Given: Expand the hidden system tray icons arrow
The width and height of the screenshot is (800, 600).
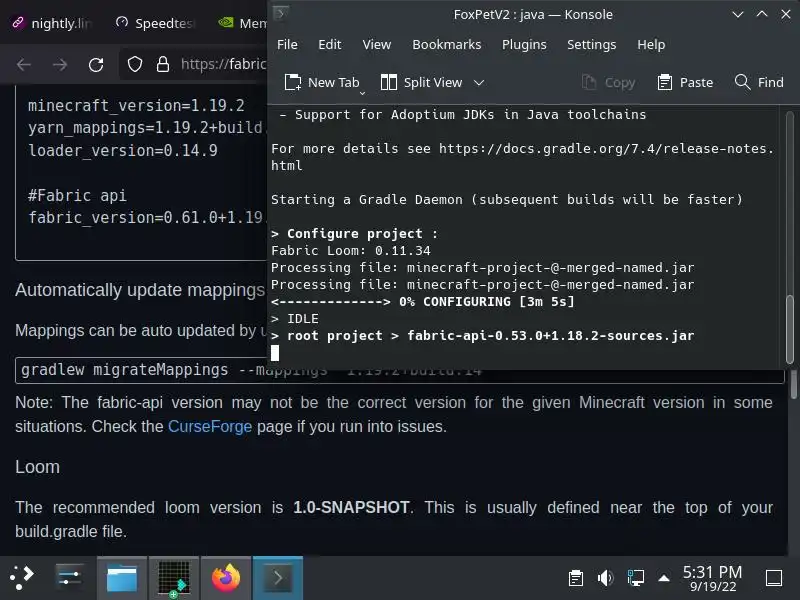Looking at the screenshot, I should pyautogui.click(x=664, y=578).
